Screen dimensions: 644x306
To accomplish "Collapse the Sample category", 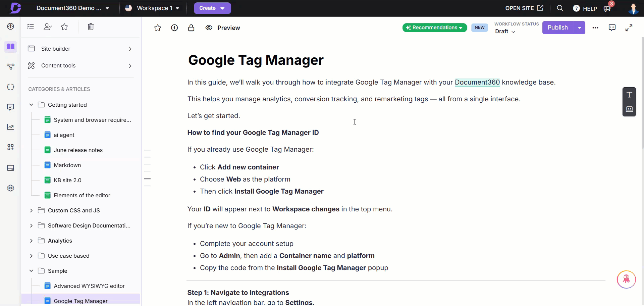I will pos(31,271).
